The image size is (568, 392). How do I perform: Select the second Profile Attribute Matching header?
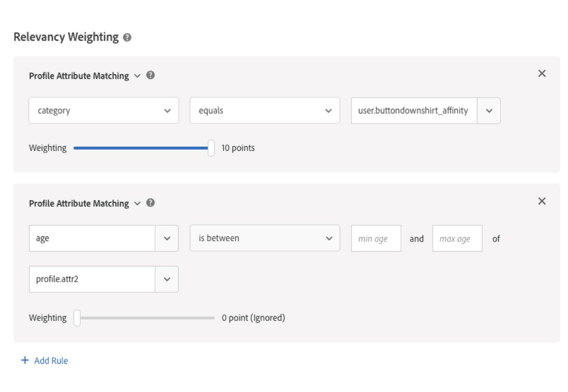[x=79, y=203]
